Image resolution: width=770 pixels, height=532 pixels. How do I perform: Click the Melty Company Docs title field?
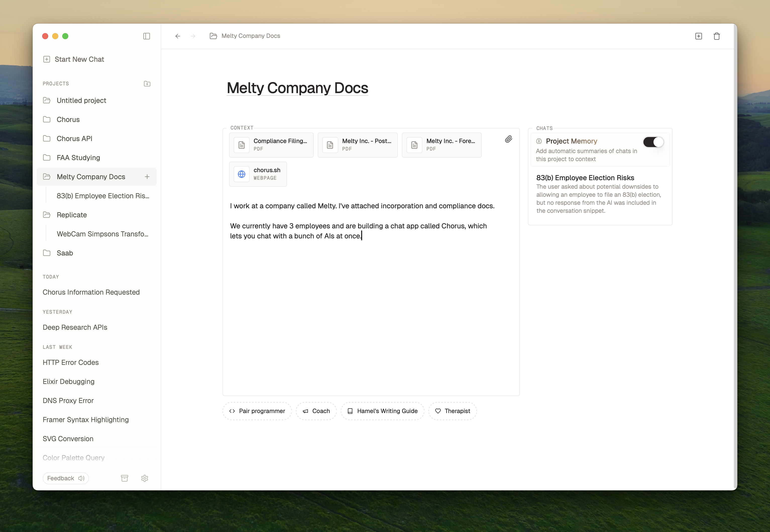pyautogui.click(x=297, y=88)
